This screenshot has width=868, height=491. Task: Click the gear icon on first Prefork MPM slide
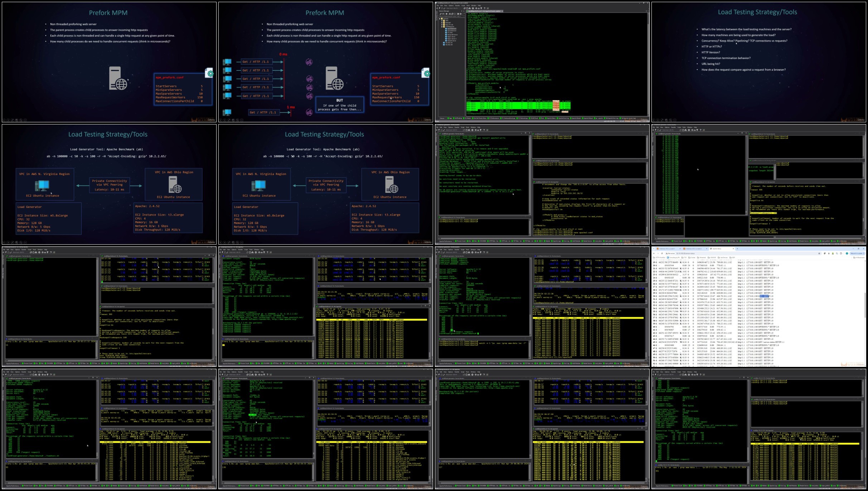click(210, 73)
